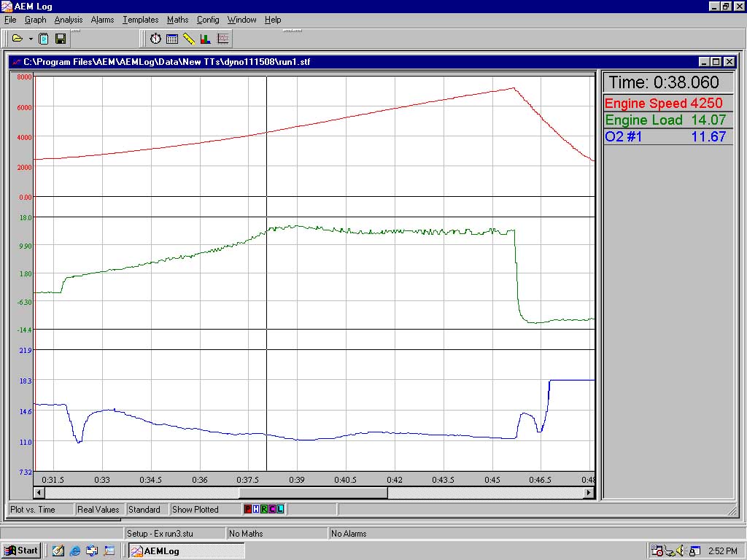The height and width of the screenshot is (560, 747).
Task: Toggle the red P indicator button
Action: [x=248, y=509]
